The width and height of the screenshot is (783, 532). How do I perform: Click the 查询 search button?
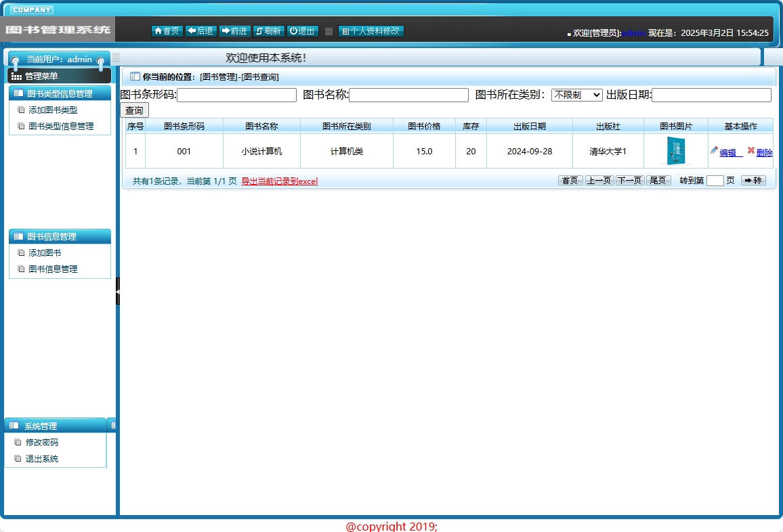(x=134, y=110)
